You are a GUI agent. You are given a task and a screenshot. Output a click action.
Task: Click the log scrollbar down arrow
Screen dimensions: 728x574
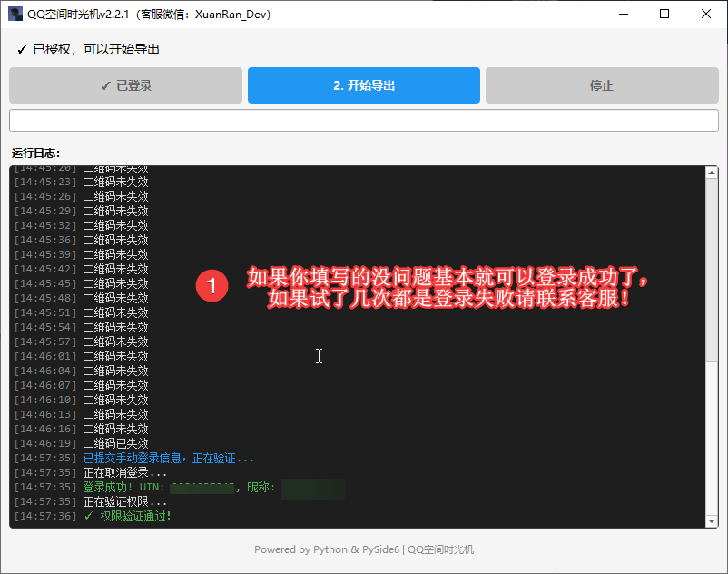(x=712, y=520)
